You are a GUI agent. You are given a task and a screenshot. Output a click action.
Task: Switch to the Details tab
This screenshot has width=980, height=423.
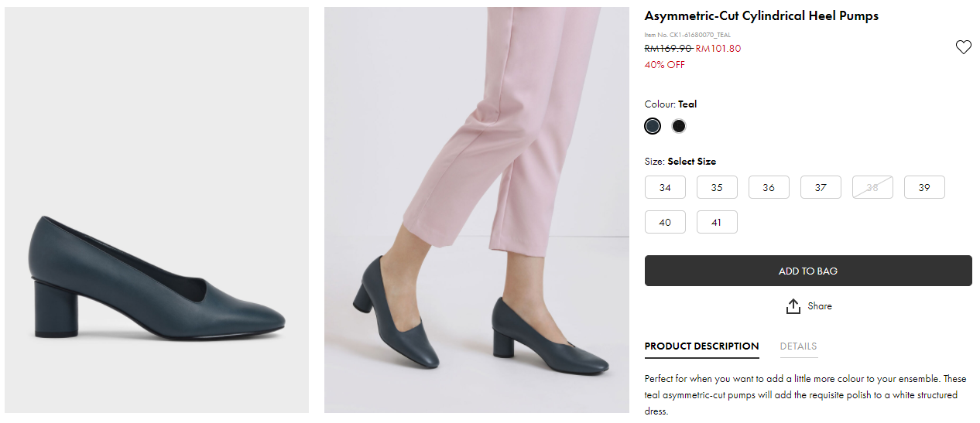point(798,346)
